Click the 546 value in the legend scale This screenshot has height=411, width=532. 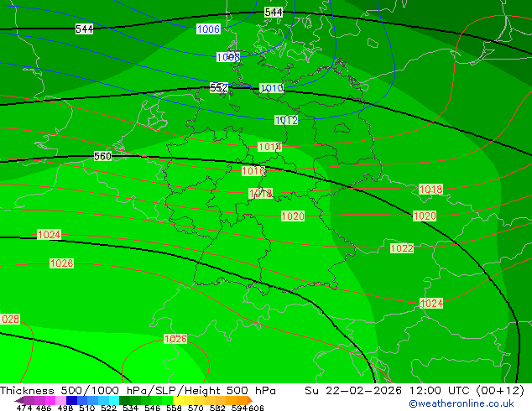(x=152, y=408)
